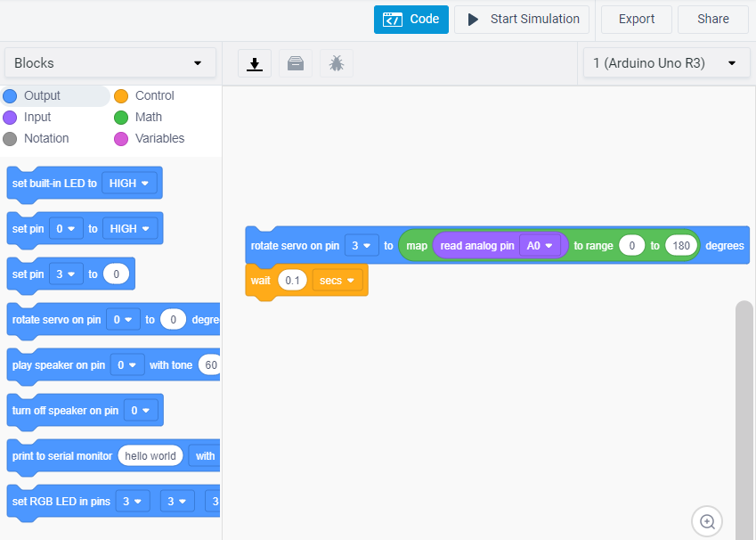Click the purple Input category circle
The image size is (756, 540).
tap(10, 118)
